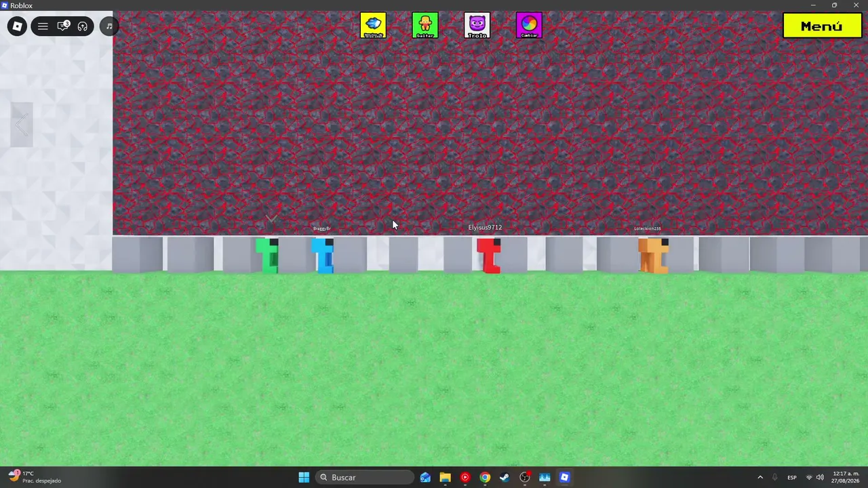This screenshot has width=868, height=488.
Task: Open the chat with 3 unread messages
Action: pos(63,26)
